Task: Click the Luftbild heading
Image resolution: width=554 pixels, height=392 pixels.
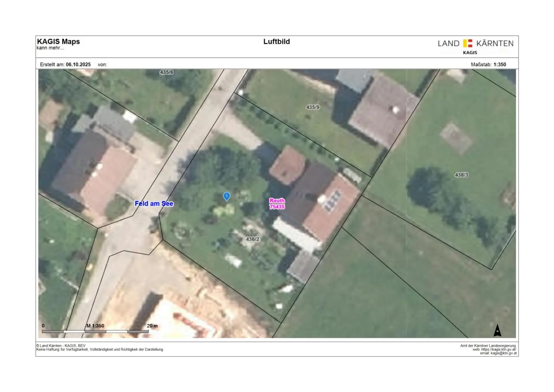Action: pos(276,42)
